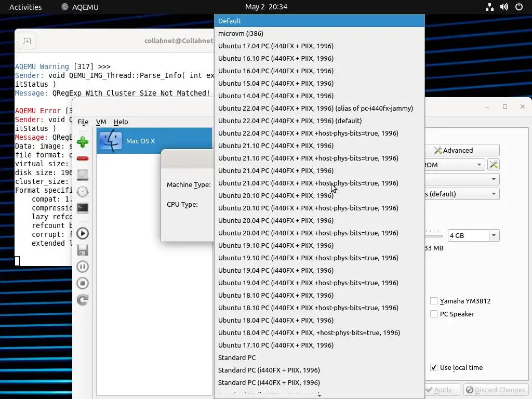
Task: Click the AQEMU Warning [317] line in terminal
Action: pos(63,66)
